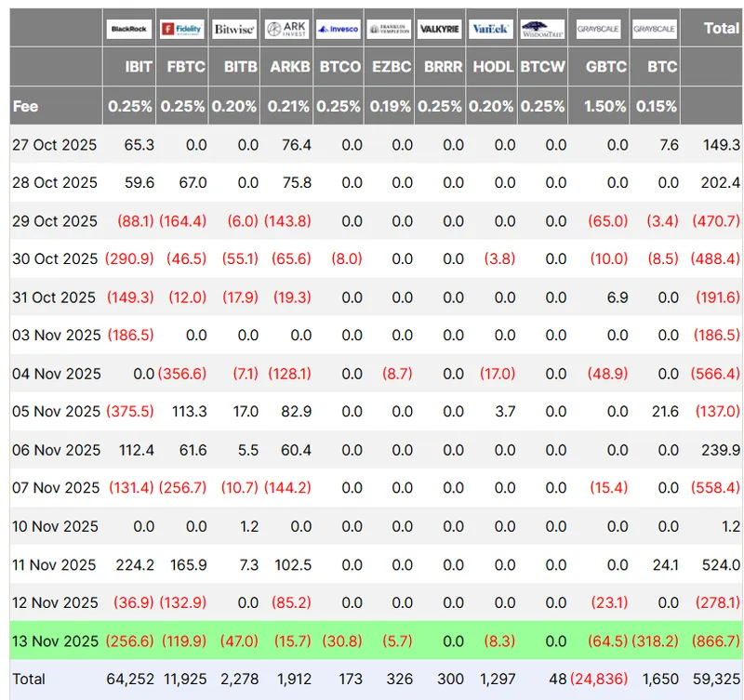
Task: Click the WisdomTree logo
Action: point(542,30)
